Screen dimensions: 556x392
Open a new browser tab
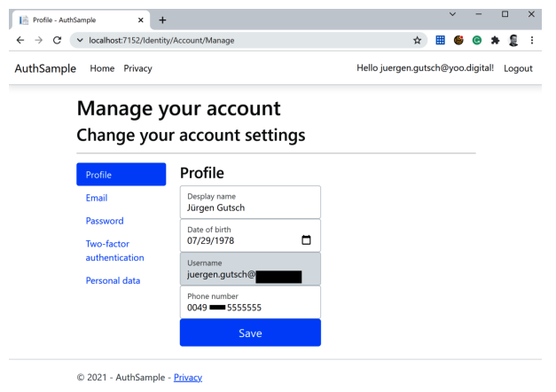tap(162, 19)
